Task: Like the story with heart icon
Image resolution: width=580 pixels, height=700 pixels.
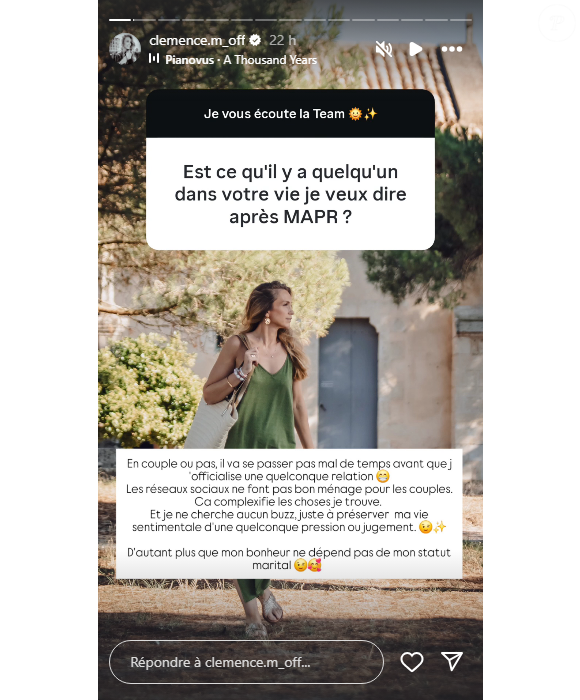Action: [x=412, y=662]
